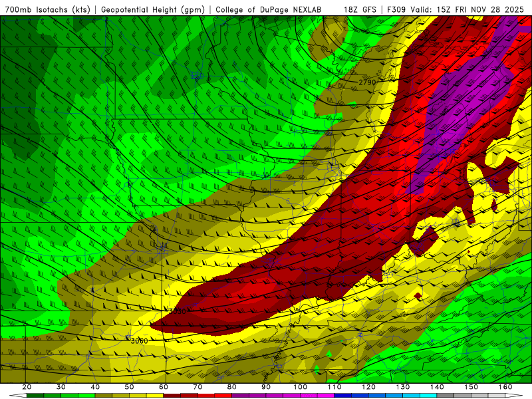
Task: Click the '18Z GFS' model run label
Action: (x=360, y=10)
